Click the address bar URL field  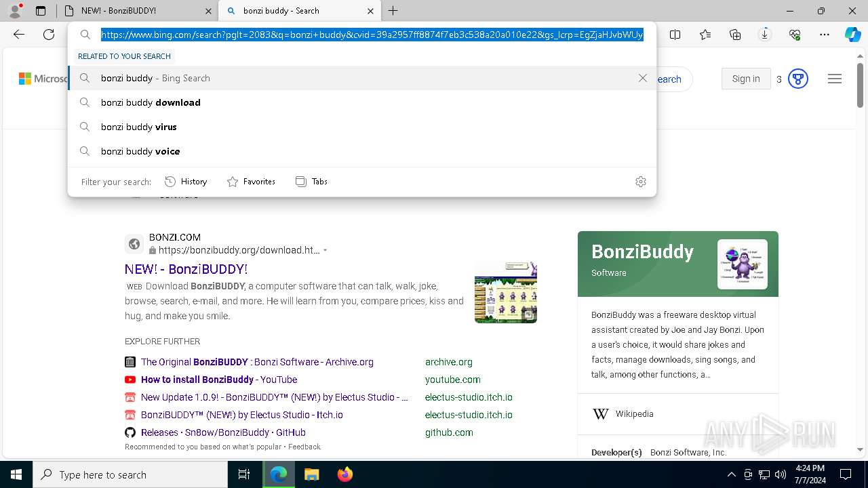coord(372,35)
